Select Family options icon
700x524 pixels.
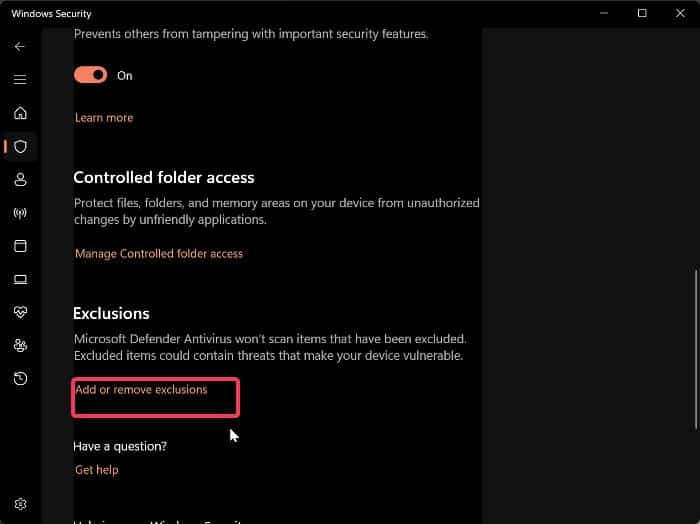coord(20,345)
